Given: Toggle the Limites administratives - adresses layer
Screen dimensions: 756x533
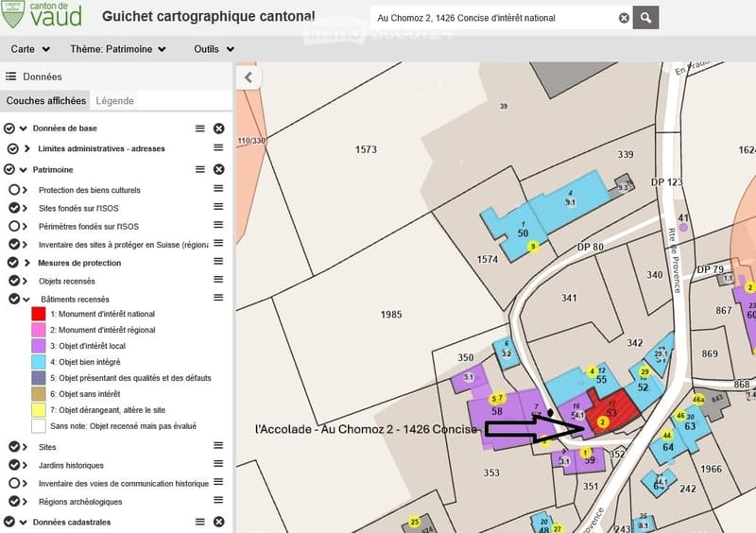Looking at the screenshot, I should 13,148.
